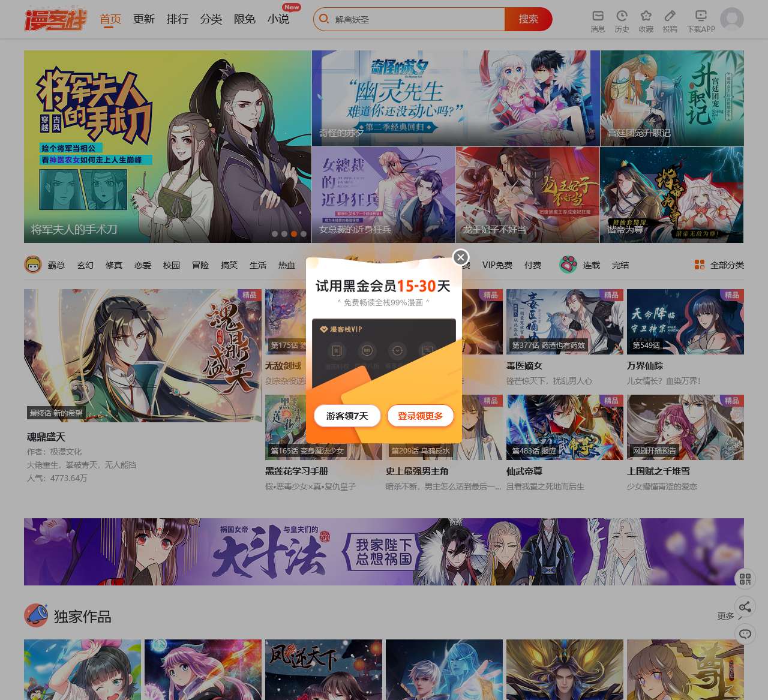
Task: Filter by VIP免费
Action: coord(497,265)
